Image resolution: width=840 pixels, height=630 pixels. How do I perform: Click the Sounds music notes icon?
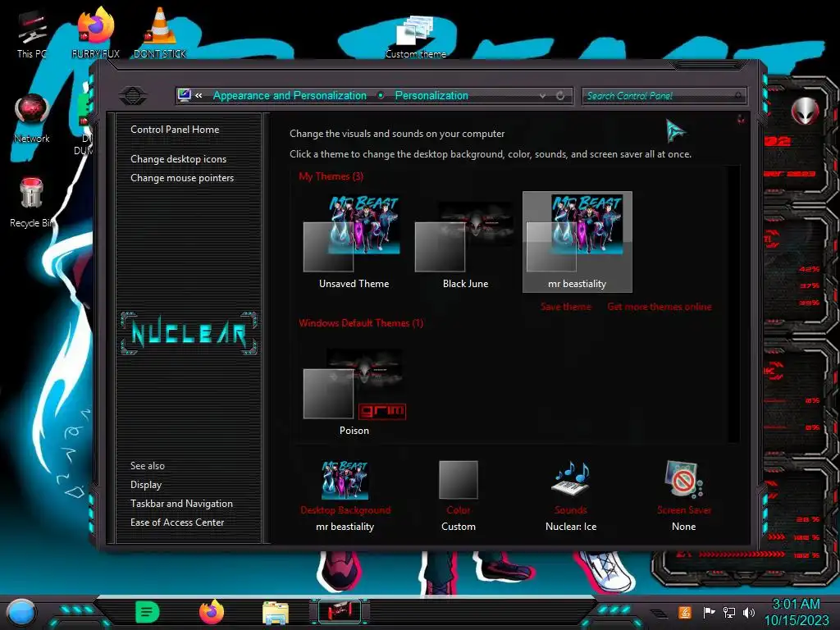coord(571,478)
